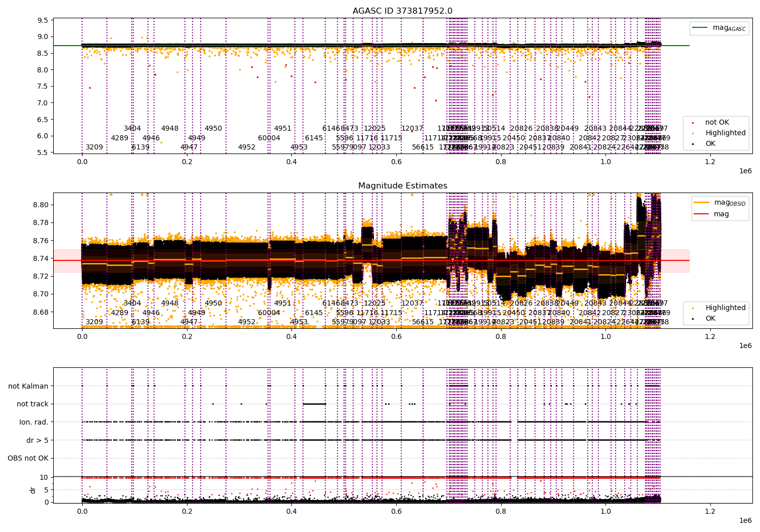This screenshot has height=532, width=760.
Task: Select the mag OBSID legend entry in middle plot
Action: (720, 203)
